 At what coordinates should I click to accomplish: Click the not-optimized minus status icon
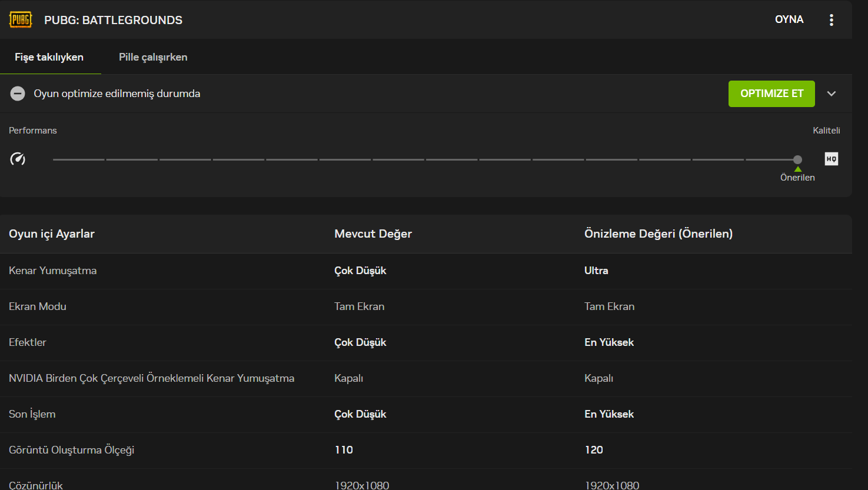pos(18,94)
